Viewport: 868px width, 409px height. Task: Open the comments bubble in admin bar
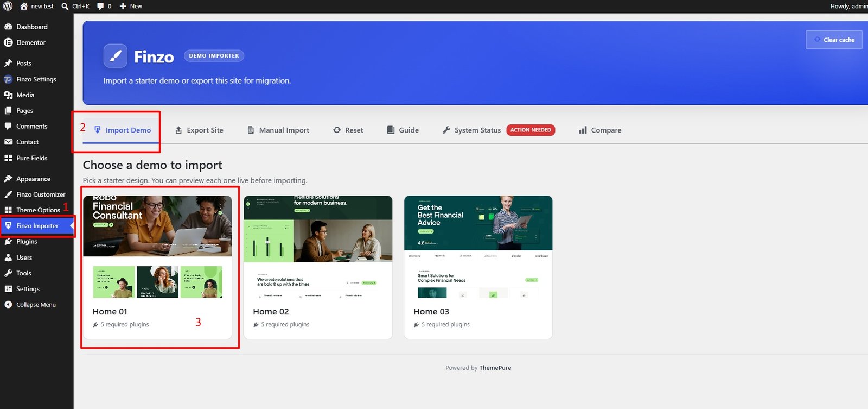(100, 7)
